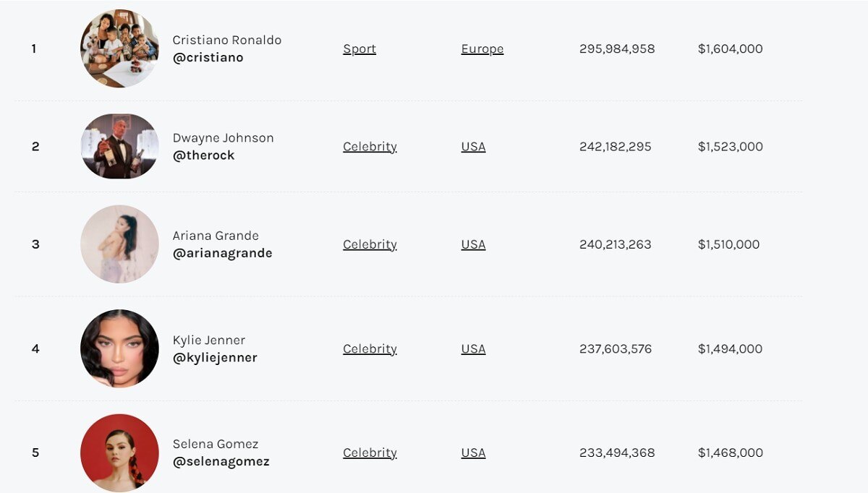
Task: Follow USA link beside Selena Gomez
Action: (x=473, y=453)
